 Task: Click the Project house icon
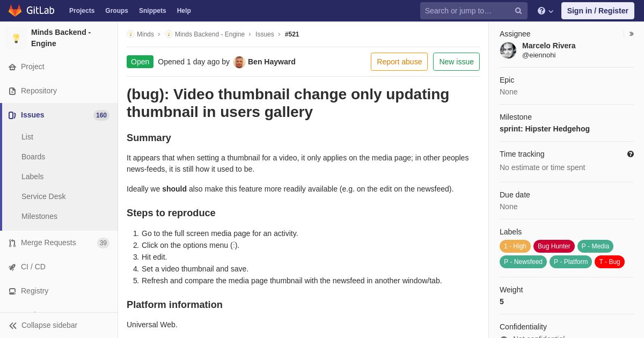[x=12, y=67]
